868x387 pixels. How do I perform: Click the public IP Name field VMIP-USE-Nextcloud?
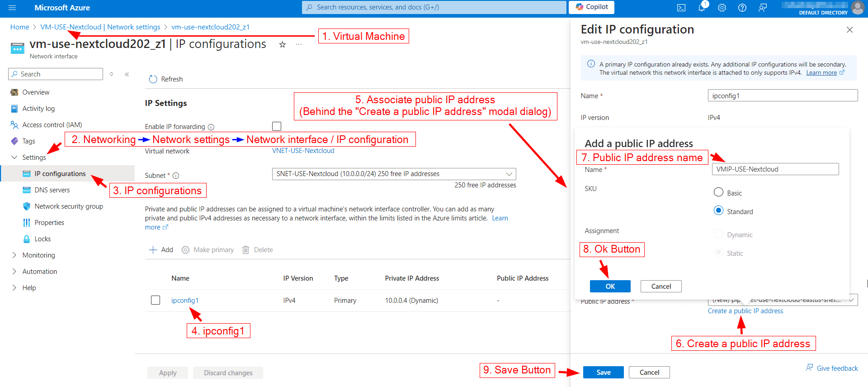(x=775, y=169)
